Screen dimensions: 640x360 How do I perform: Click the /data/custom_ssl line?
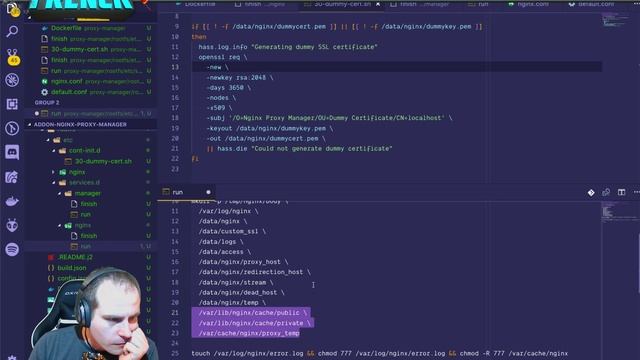(x=232, y=231)
